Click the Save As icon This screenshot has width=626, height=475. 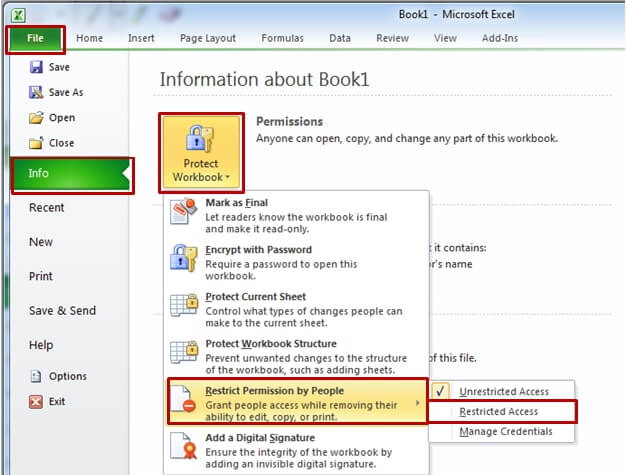click(36, 92)
